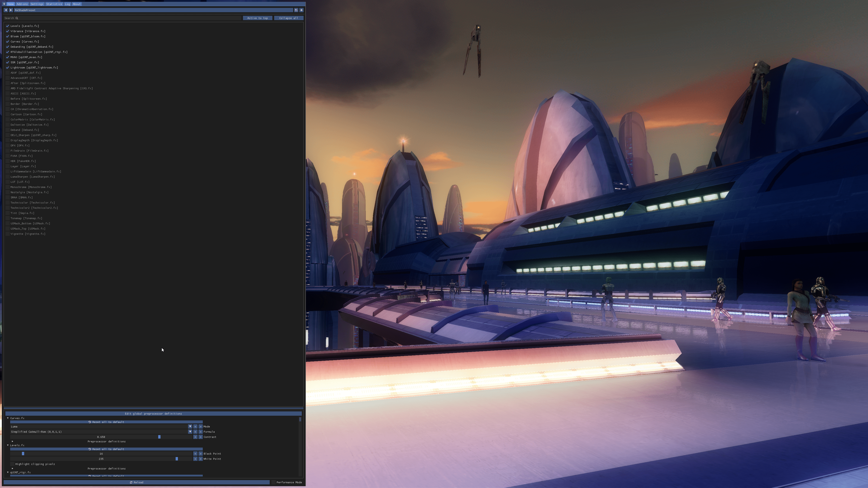Screen dimensions: 868x488
Task: Decrease Black Point with its left arrow
Action: [x=195, y=454]
